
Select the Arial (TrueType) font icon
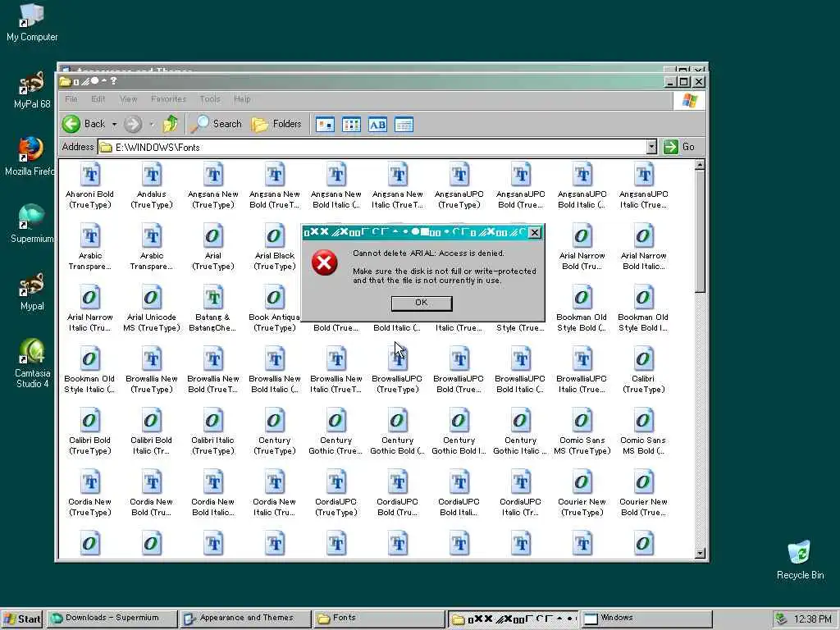[x=213, y=247]
